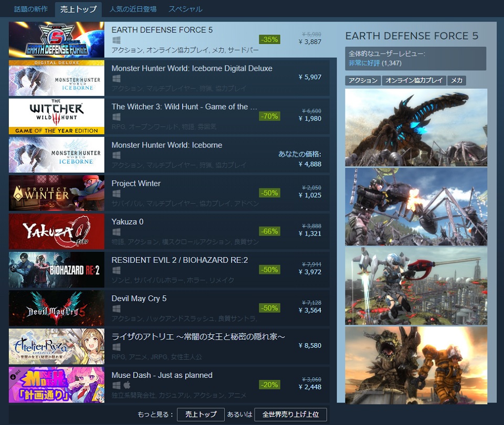Viewport: 504px width, 425px height.
Task: Click the 全世界売り上げ上位 button
Action: pos(290,415)
